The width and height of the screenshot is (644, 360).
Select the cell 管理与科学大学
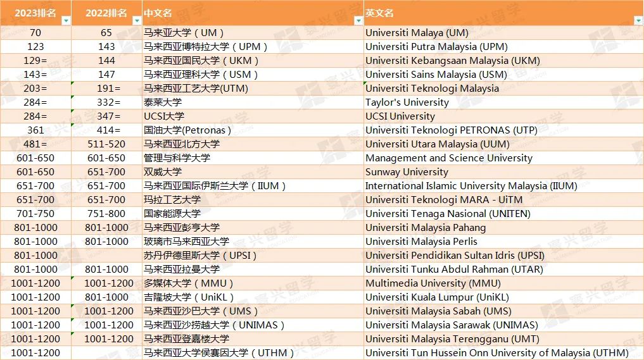click(253, 158)
